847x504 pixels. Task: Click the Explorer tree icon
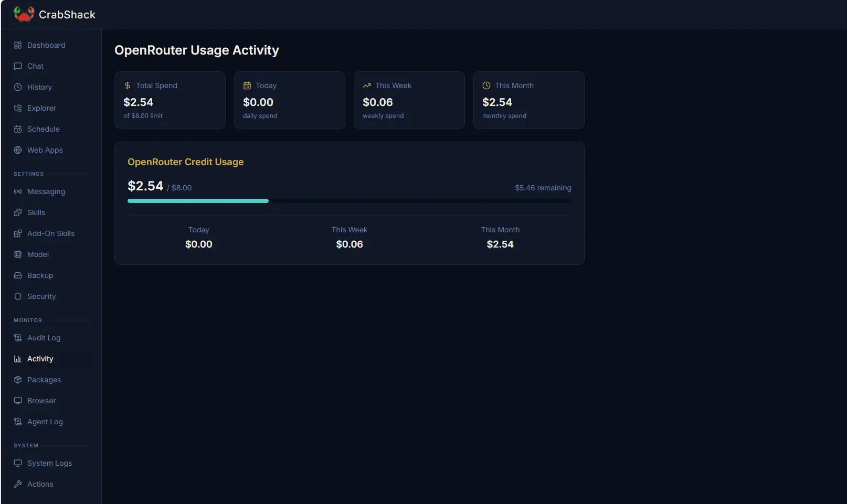point(18,108)
